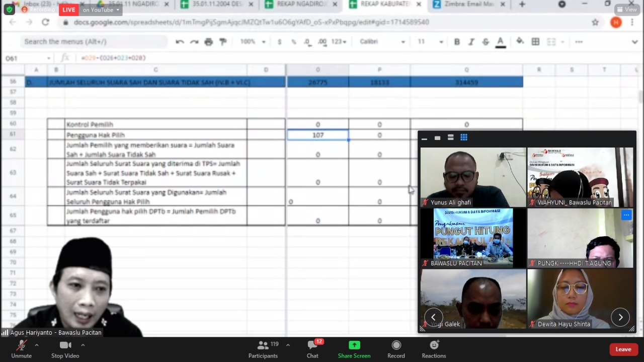Switch video panel to grid view
Screen dimensions: 644x362
[464, 137]
